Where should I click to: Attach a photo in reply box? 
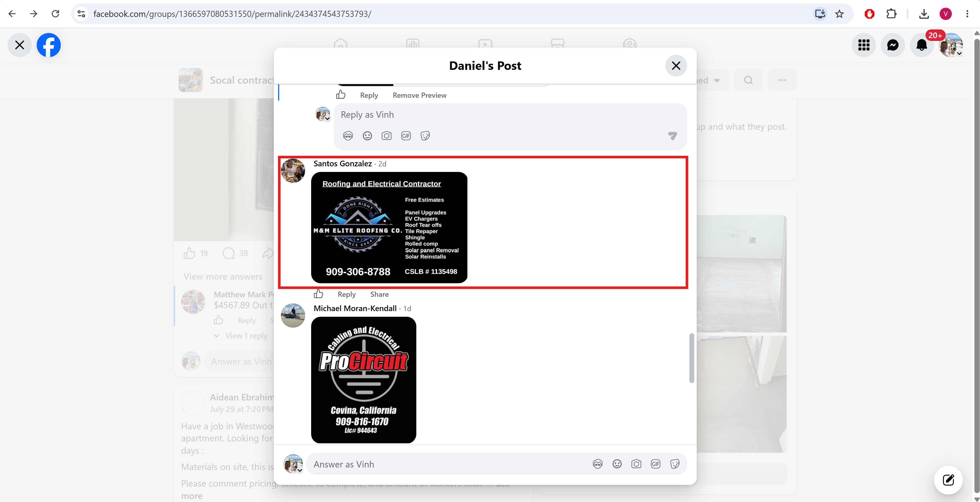pos(387,136)
